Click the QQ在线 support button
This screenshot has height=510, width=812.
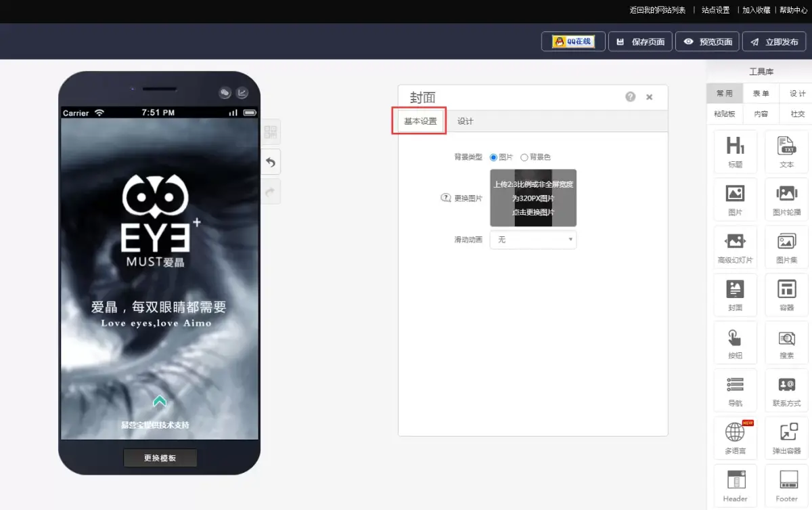click(573, 41)
